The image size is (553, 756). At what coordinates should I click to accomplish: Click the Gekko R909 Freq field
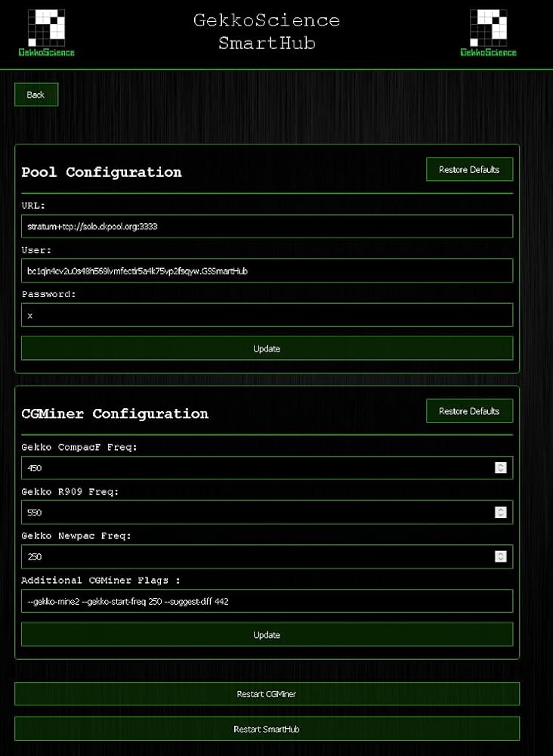(257, 513)
